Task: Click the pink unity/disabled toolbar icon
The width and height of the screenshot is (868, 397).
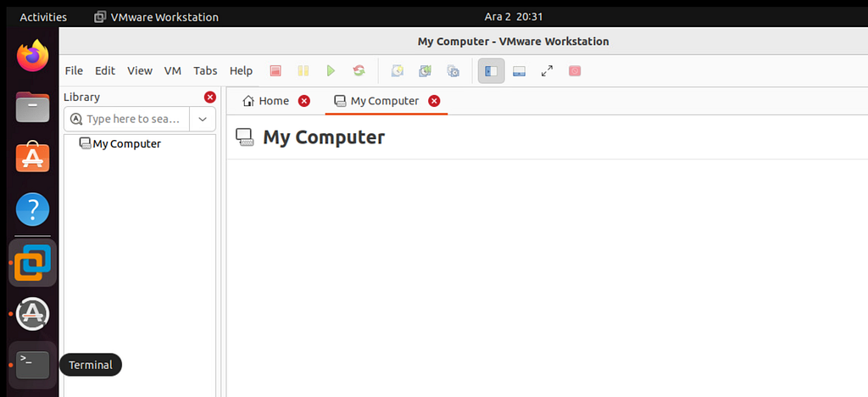Action: coord(575,71)
